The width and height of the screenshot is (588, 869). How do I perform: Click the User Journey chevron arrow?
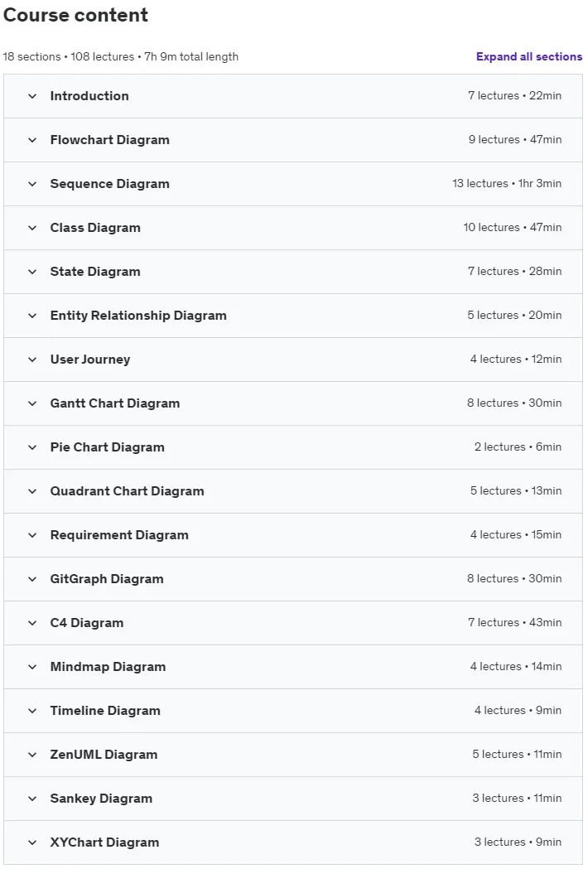[32, 360]
